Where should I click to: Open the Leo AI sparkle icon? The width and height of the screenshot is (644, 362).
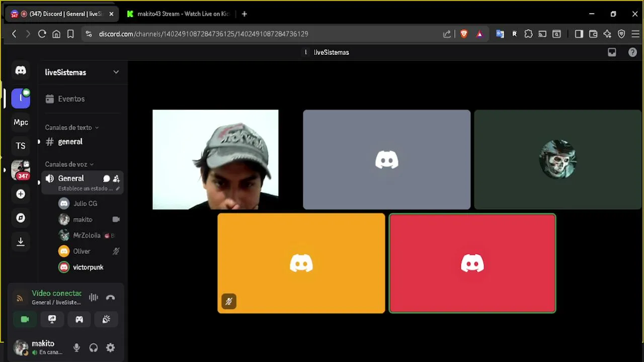click(x=607, y=34)
